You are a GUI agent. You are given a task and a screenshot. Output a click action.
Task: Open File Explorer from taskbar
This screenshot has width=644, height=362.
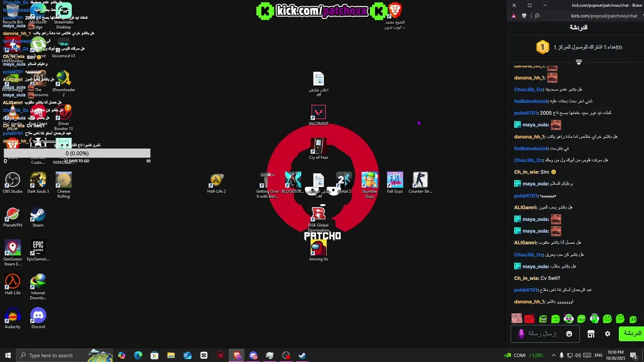pos(171,355)
